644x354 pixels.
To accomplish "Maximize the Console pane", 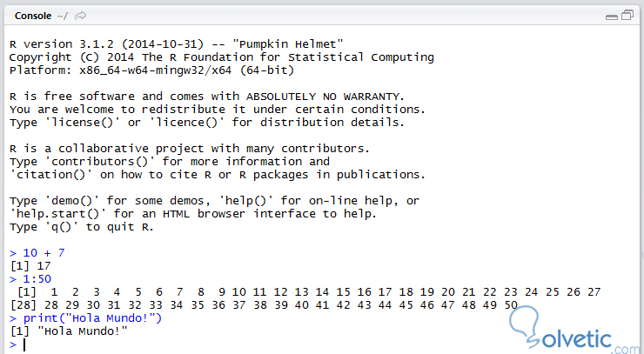I will click(x=627, y=16).
